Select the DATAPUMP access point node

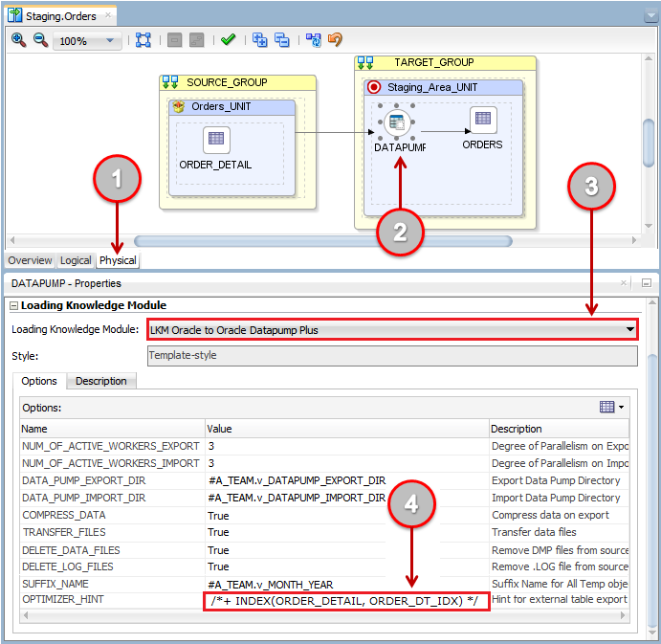coord(395,122)
